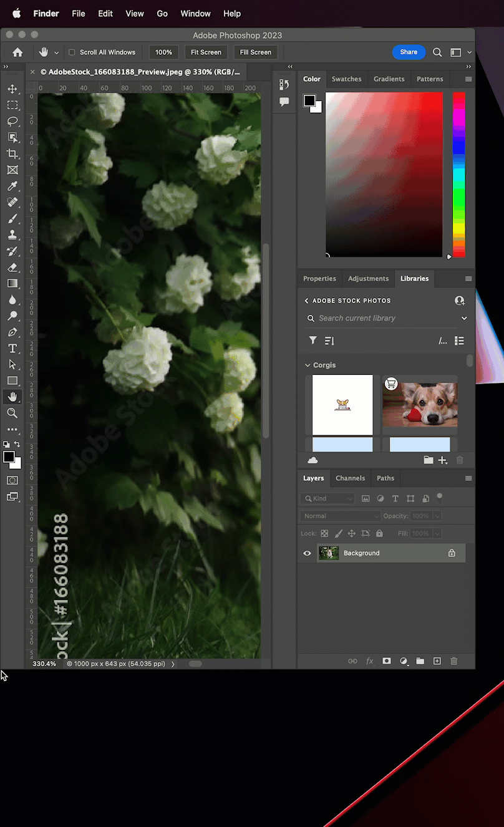Expand library search options chevron

click(464, 318)
